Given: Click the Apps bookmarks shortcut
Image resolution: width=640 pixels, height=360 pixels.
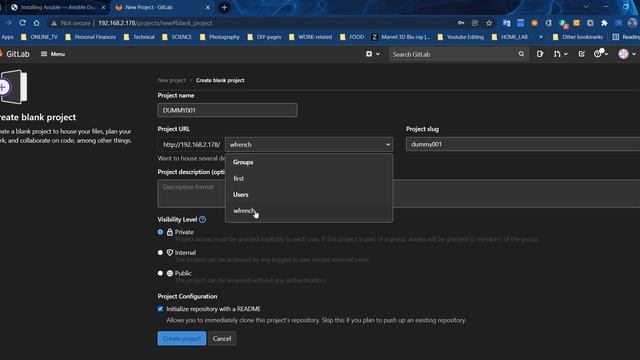Looking at the screenshot, I should point(7,37).
